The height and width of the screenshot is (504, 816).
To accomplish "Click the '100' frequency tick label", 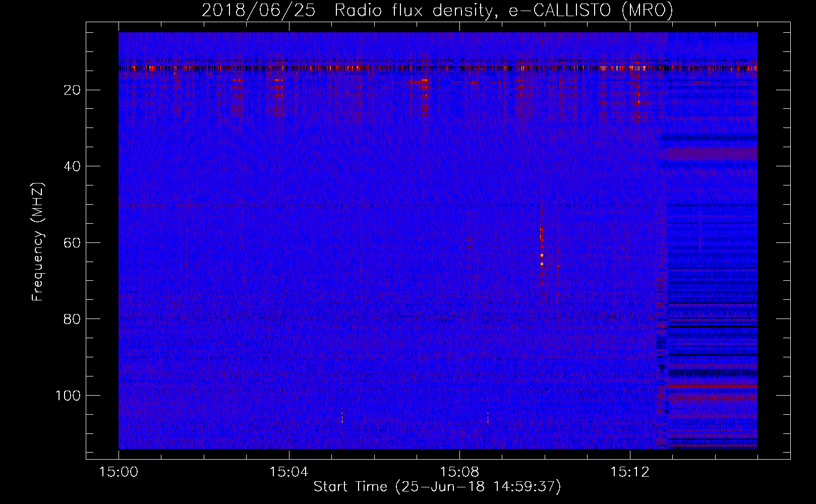I will (x=68, y=396).
